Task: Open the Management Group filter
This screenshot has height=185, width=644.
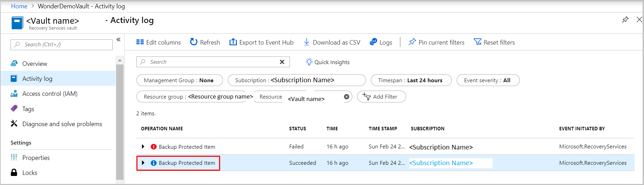Action: tap(179, 80)
